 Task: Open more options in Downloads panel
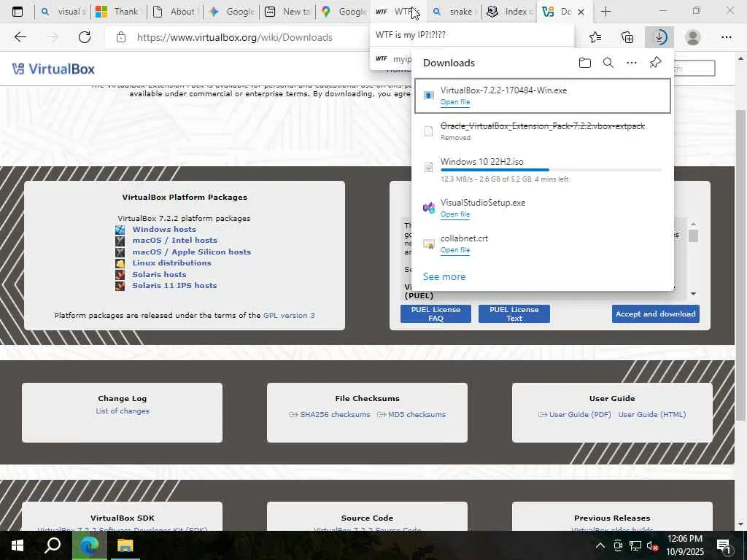click(x=632, y=63)
